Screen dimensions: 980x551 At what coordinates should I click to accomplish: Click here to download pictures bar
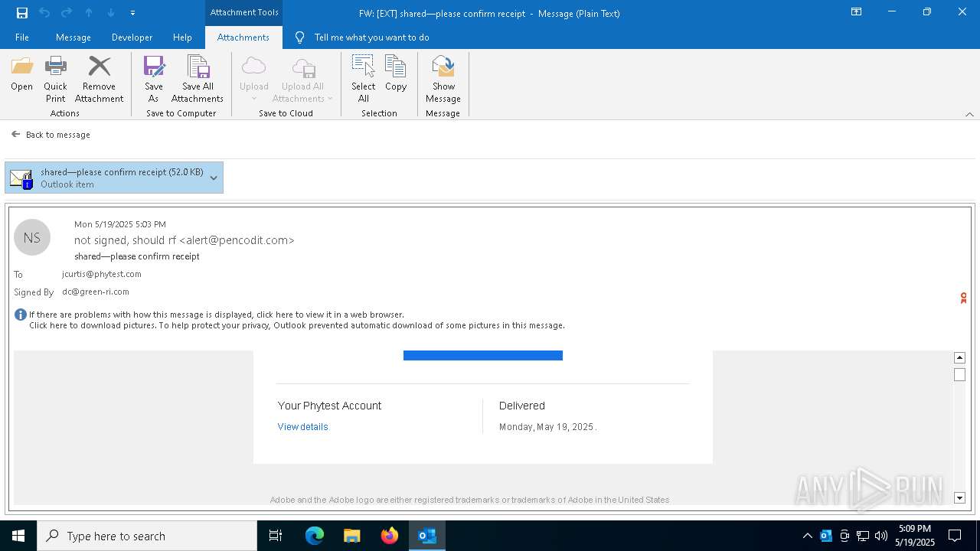[297, 325]
